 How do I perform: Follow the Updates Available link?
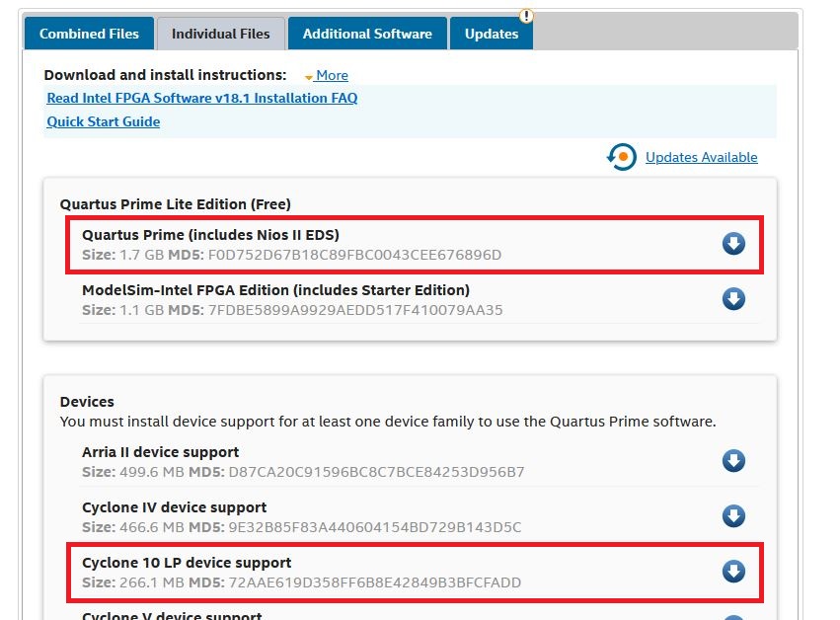[x=701, y=157]
